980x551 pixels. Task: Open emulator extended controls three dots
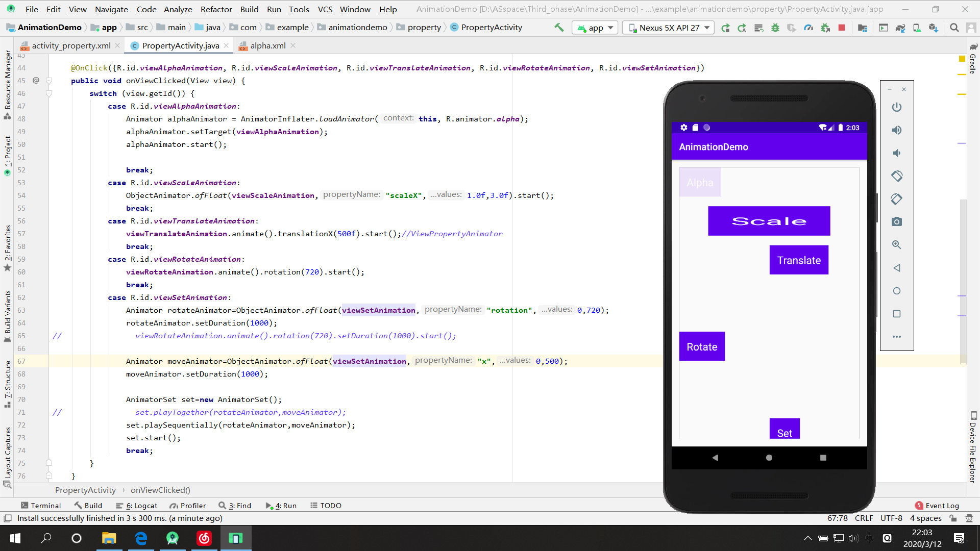[x=897, y=337]
